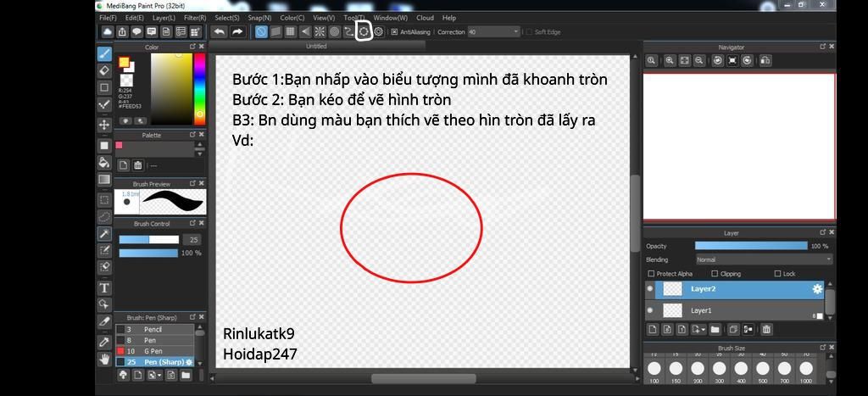Image resolution: width=868 pixels, height=396 pixels.
Task: Click the Layer Opacity slider
Action: (751, 246)
